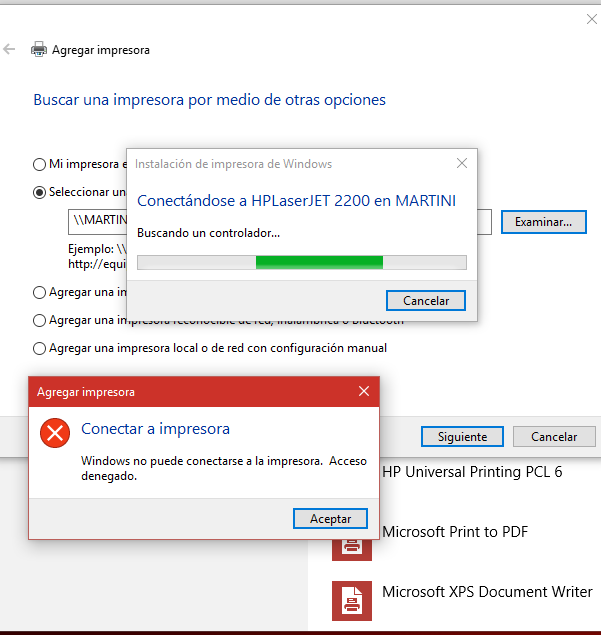This screenshot has height=635, width=601.
Task: Select Microsoft Print to PDF printer label
Action: coord(455,532)
